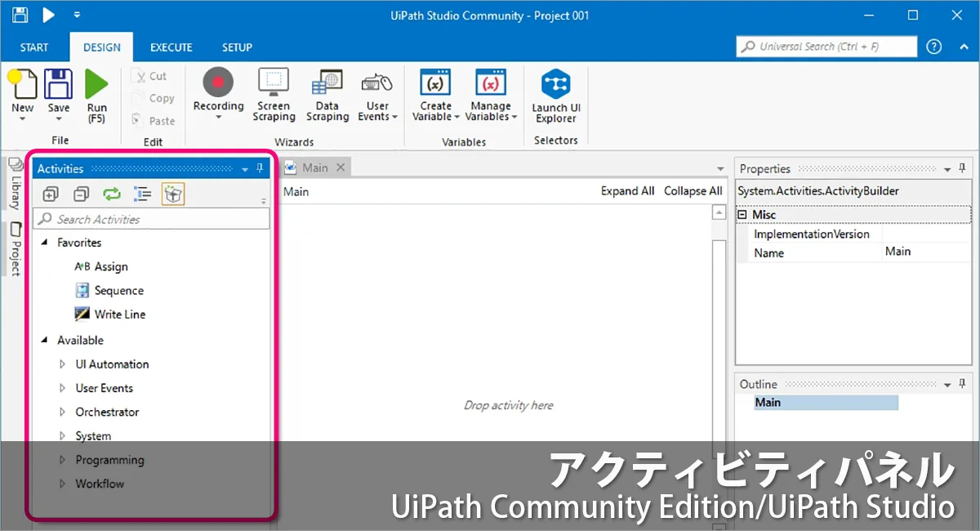Collapse the ribbon with the chevron arrow
980x531 pixels.
(964, 47)
